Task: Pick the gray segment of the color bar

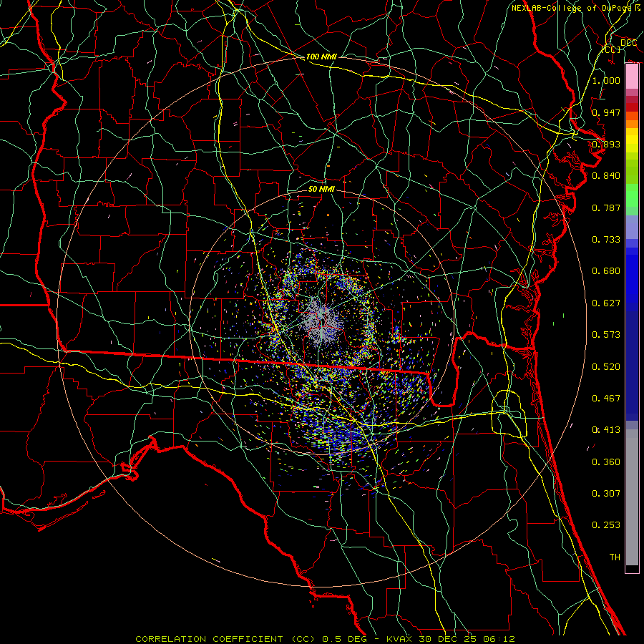Action: click(x=632, y=497)
